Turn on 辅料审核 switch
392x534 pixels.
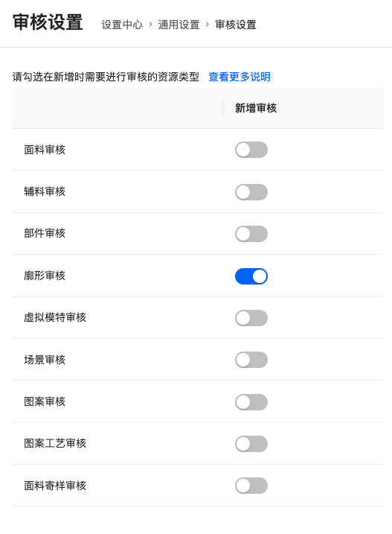tap(251, 192)
